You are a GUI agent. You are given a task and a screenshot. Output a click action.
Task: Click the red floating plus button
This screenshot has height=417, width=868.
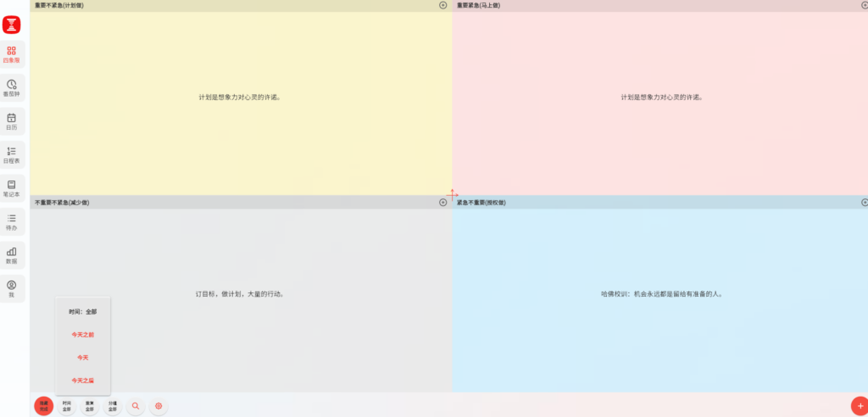coord(859,405)
